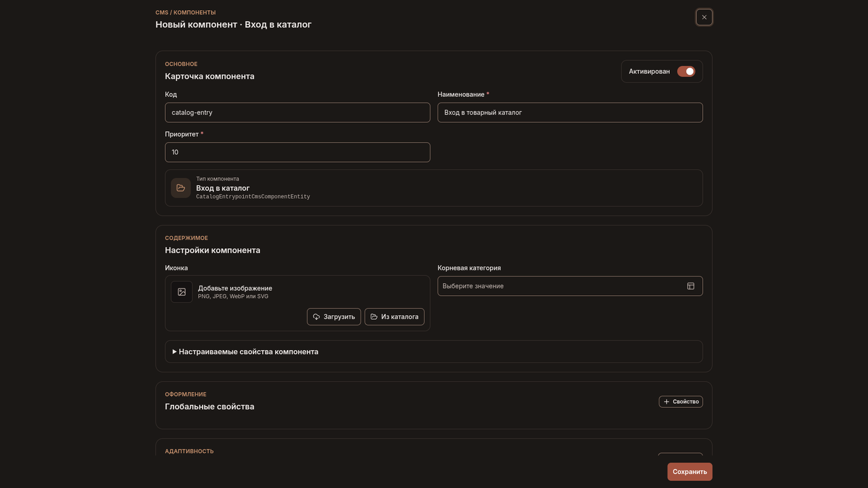Click the table icon in Корневая категория
This screenshot has width=868, height=488.
[691, 286]
